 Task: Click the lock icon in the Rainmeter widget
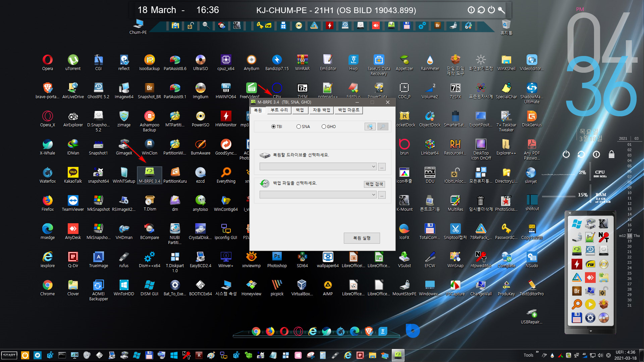611,154
